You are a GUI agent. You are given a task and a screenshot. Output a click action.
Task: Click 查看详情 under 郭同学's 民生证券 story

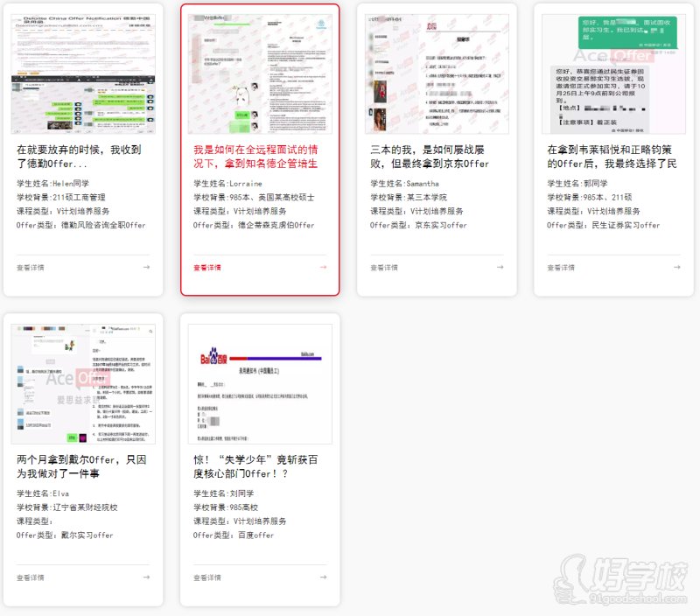coord(561,267)
